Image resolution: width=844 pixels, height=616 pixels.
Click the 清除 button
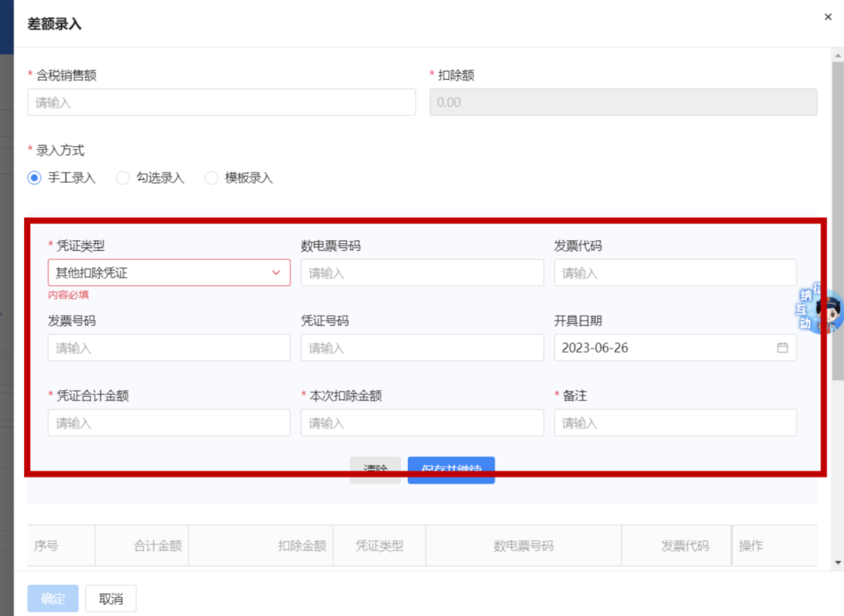[375, 469]
